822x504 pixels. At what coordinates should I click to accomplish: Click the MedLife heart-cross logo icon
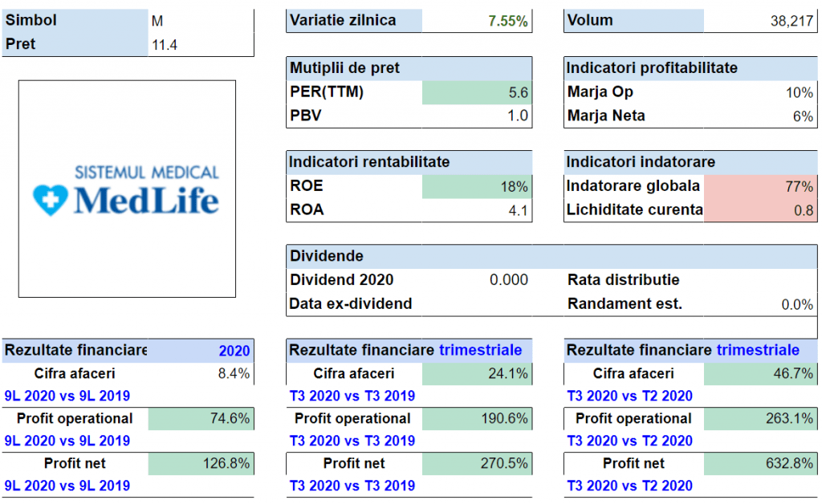[x=51, y=199]
